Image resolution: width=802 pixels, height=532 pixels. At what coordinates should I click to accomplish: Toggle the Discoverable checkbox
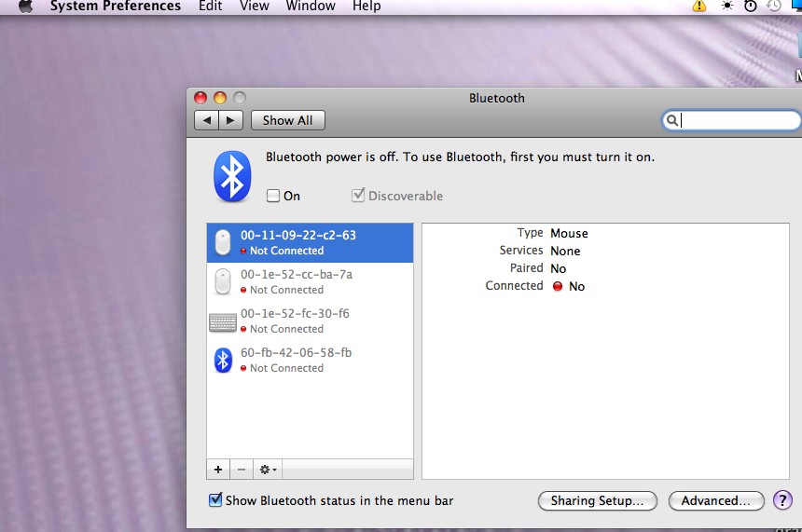click(358, 196)
